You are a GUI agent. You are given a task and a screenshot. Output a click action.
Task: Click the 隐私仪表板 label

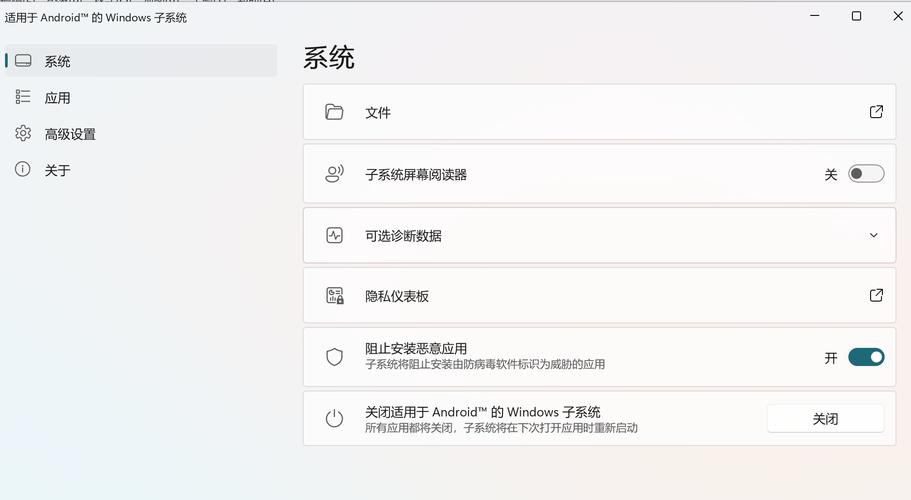pyautogui.click(x=397, y=296)
